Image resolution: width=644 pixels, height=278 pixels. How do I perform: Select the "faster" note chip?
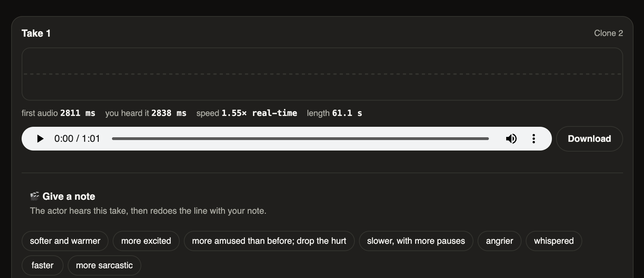[43, 265]
